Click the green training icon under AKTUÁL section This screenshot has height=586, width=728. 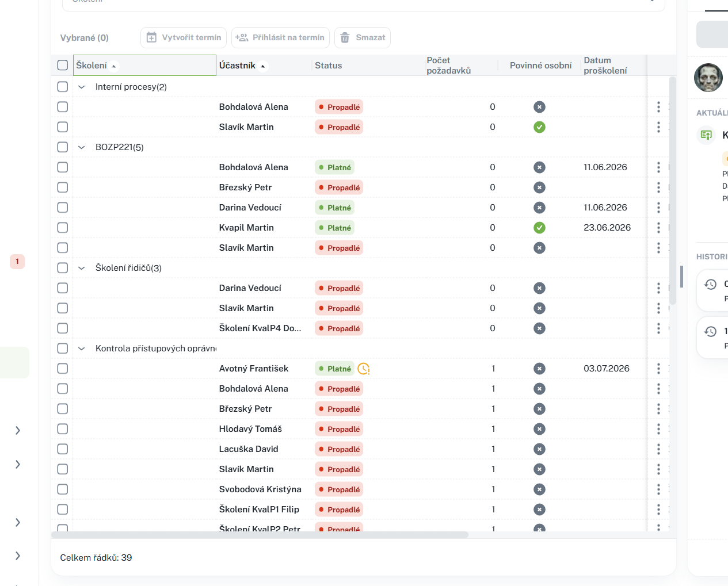(x=706, y=135)
